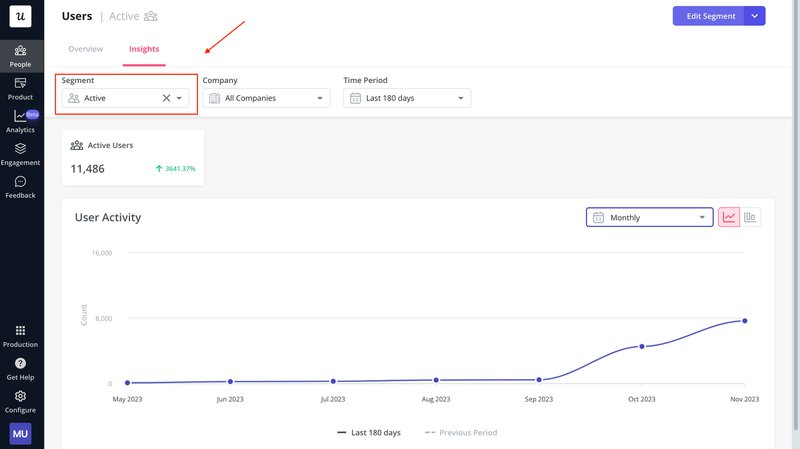Open Engagement from the sidebar

click(20, 154)
